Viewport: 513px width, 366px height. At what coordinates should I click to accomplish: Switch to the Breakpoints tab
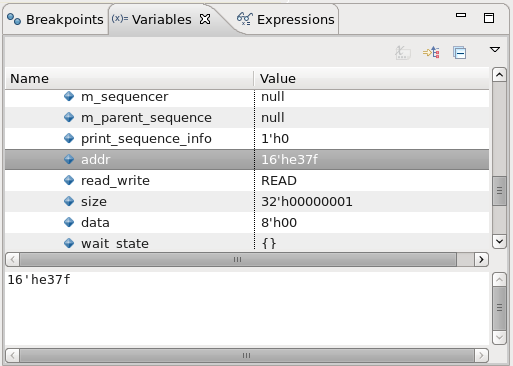tap(55, 20)
